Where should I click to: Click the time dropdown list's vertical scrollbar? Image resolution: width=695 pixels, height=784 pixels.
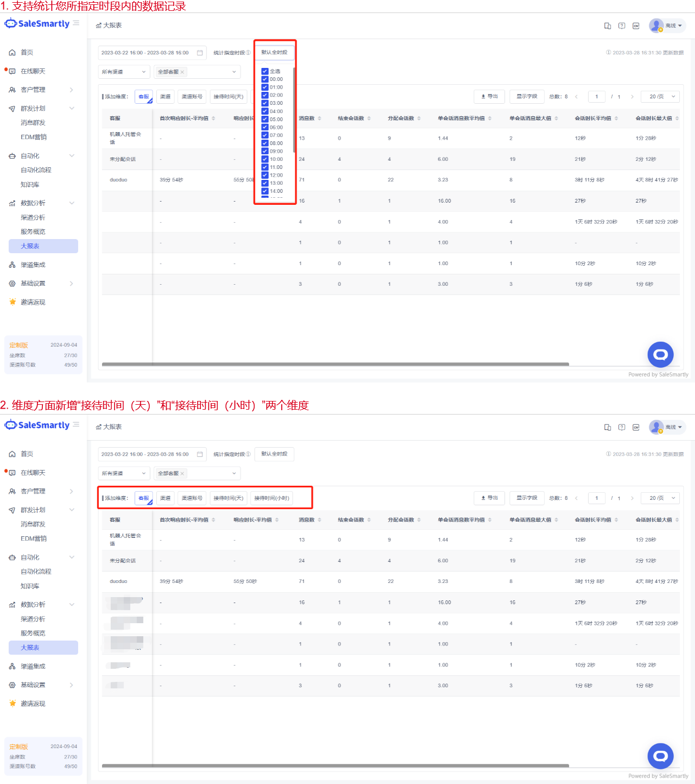coord(294,109)
